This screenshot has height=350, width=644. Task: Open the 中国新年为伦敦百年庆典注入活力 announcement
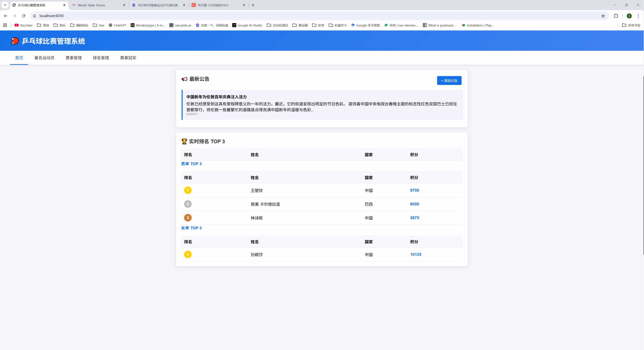(216, 97)
